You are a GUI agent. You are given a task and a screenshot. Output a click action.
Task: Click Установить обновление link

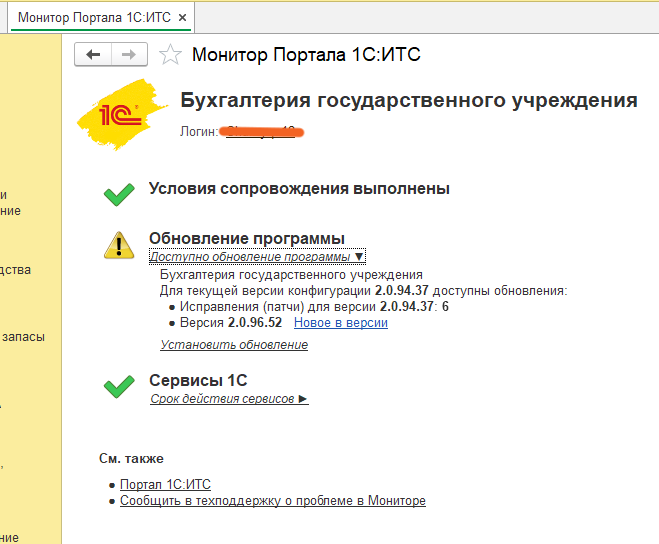coord(234,345)
